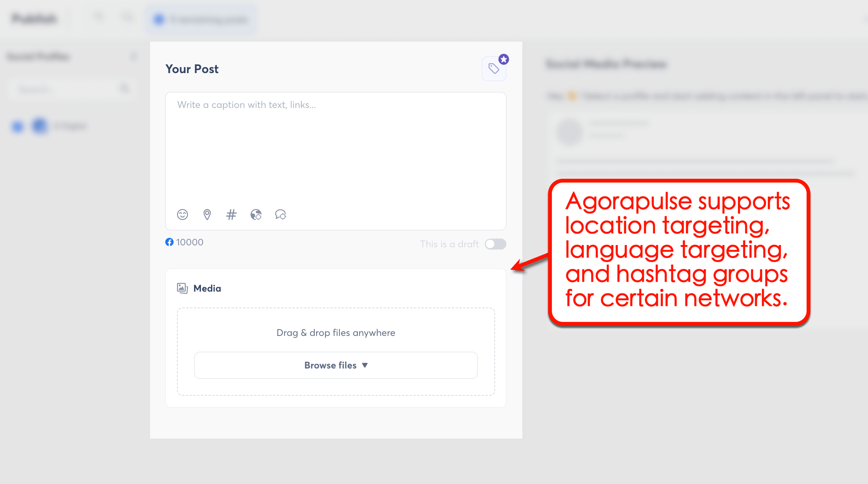Expand the highlighted blue profile chip dropdown
The height and width of the screenshot is (484, 868).
pos(201,19)
